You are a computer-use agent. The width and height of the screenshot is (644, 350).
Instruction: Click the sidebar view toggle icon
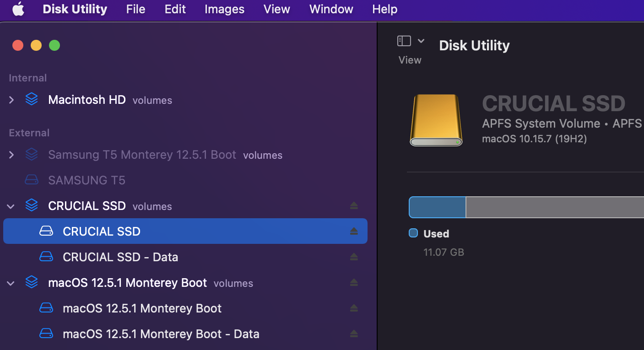404,41
